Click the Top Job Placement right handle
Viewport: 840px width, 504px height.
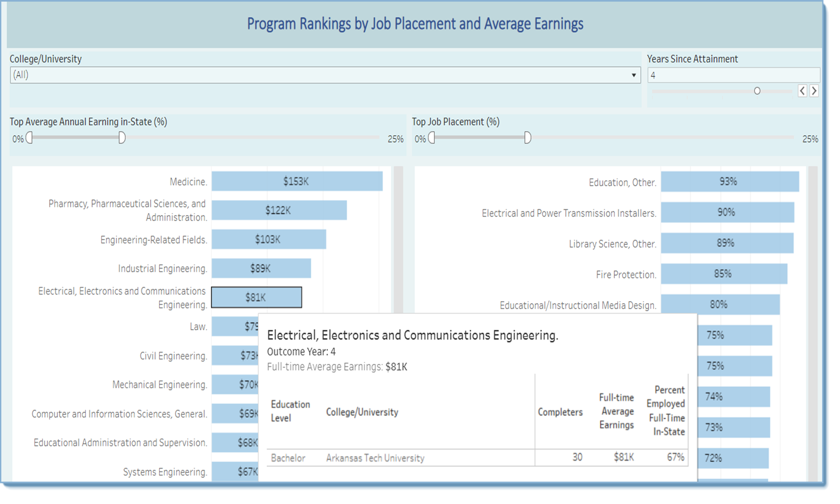(527, 138)
